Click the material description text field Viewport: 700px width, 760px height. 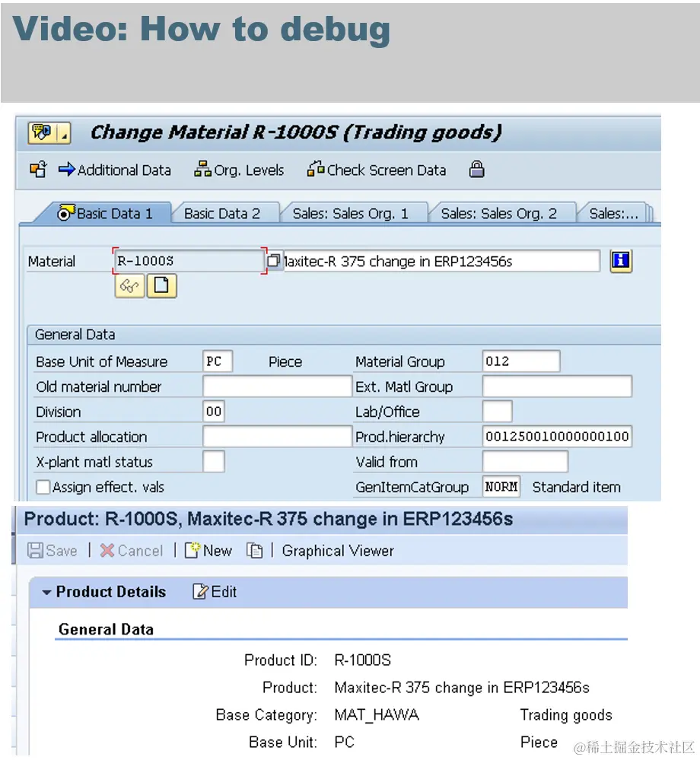[441, 261]
